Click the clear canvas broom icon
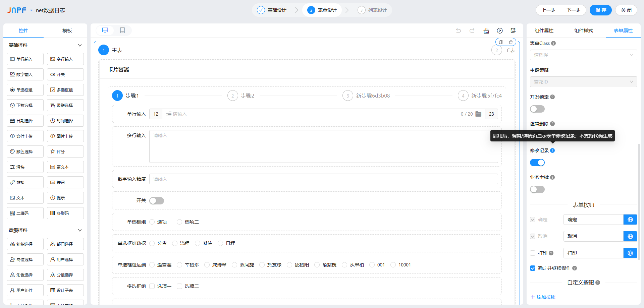The image size is (644, 308). 486,31
